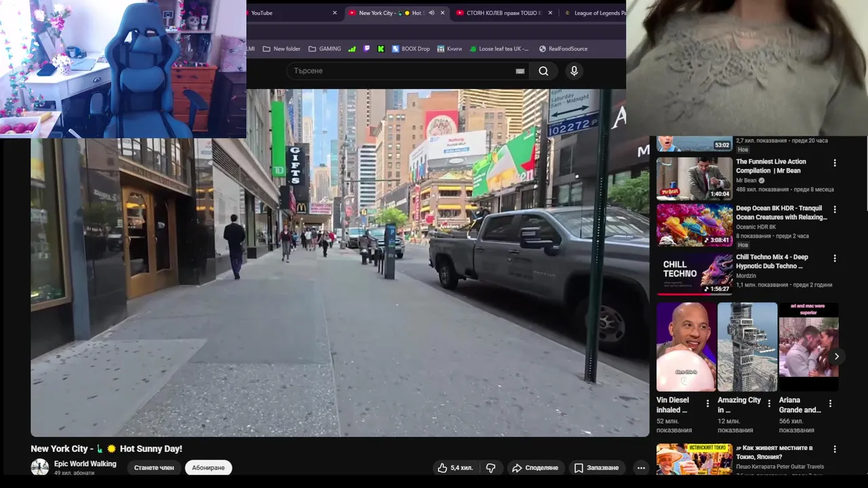Open the 53:02 video thumbnail in sidebar
Viewport: 868px width, 488px height.
point(694,144)
